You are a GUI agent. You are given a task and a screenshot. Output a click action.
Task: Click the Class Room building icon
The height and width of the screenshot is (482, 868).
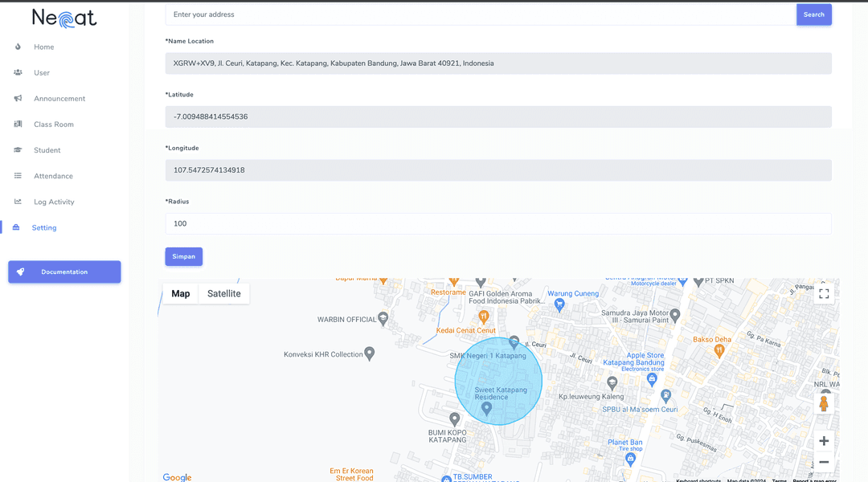(x=18, y=124)
